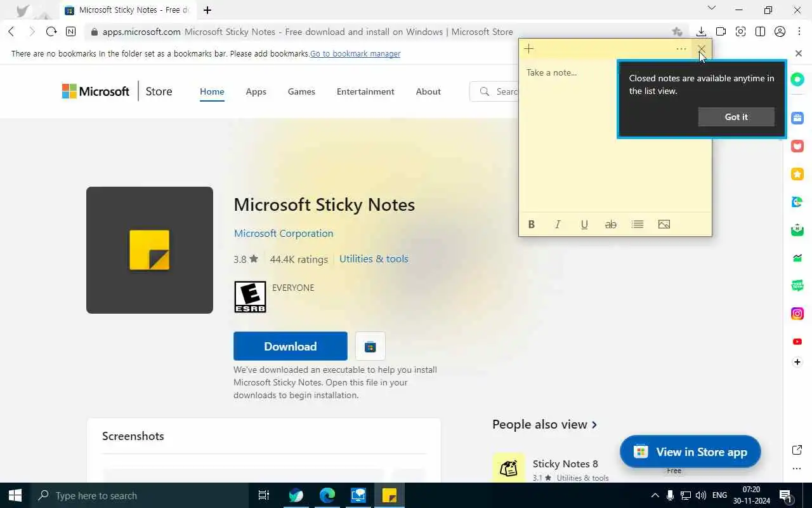
Task: Open the red pocket sidebar icon
Action: pyautogui.click(x=797, y=146)
